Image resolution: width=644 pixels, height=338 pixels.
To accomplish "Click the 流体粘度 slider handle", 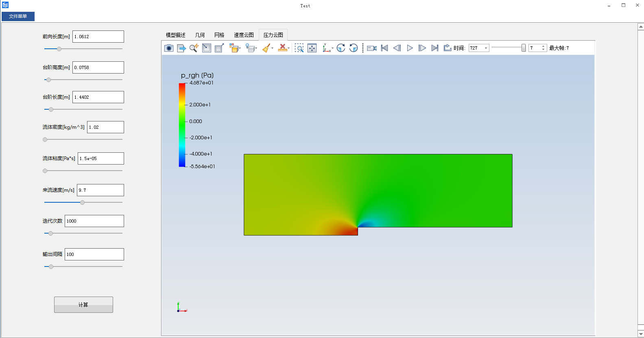I will click(45, 171).
